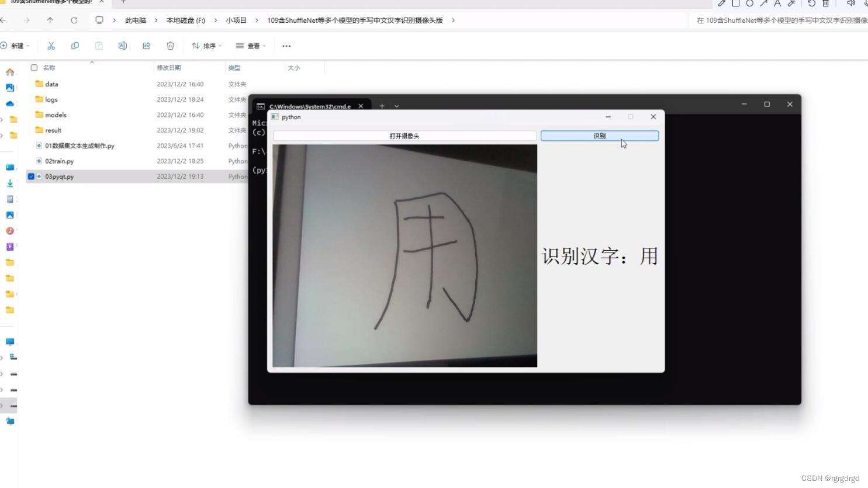This screenshot has height=488, width=868.
Task: Select the Cut icon in the toolbar
Action: click(51, 46)
